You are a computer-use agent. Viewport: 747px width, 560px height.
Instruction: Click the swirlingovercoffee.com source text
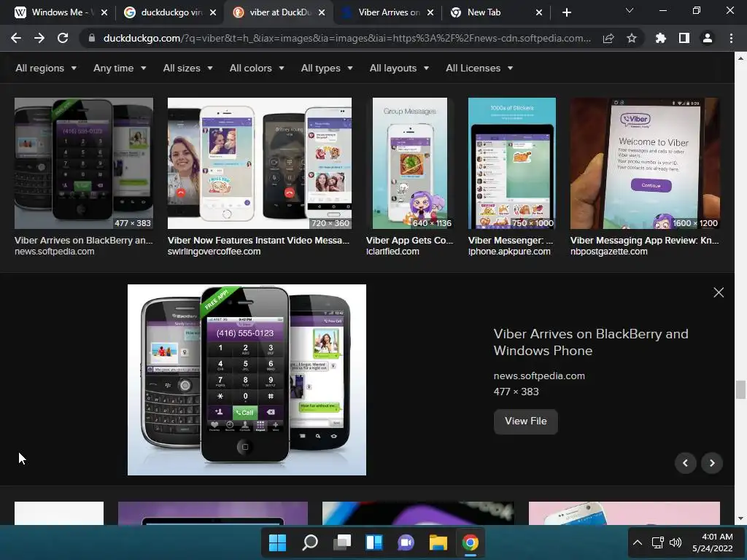pos(214,252)
